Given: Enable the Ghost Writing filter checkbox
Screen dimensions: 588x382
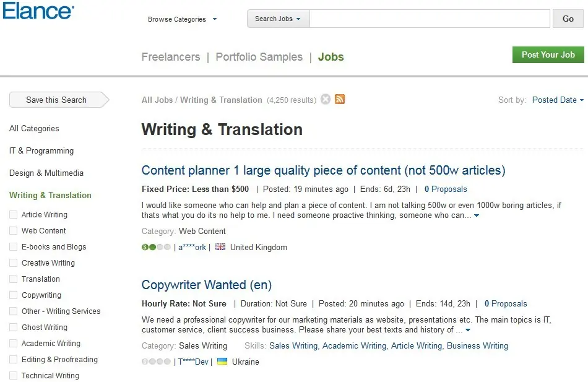Looking at the screenshot, I should click(x=13, y=328).
